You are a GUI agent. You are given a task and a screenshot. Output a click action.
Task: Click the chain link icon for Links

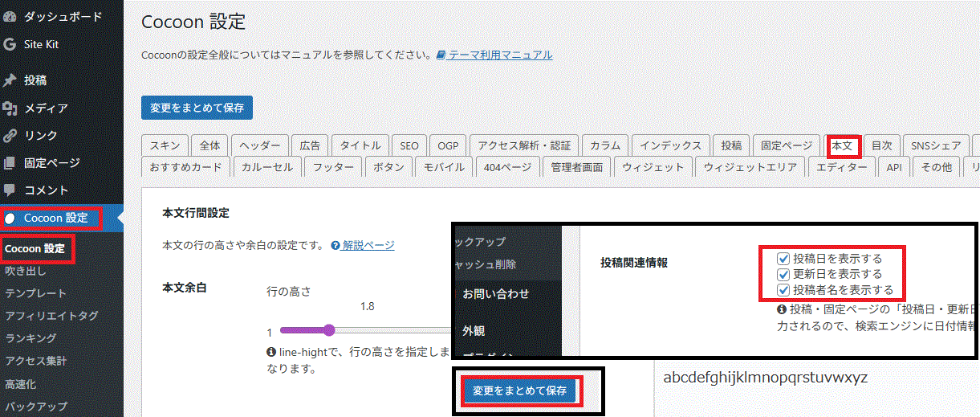[x=10, y=136]
